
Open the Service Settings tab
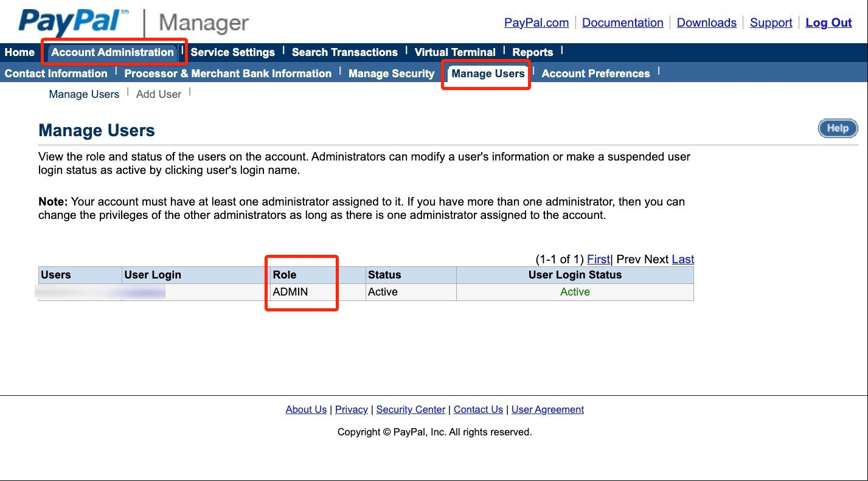[233, 52]
